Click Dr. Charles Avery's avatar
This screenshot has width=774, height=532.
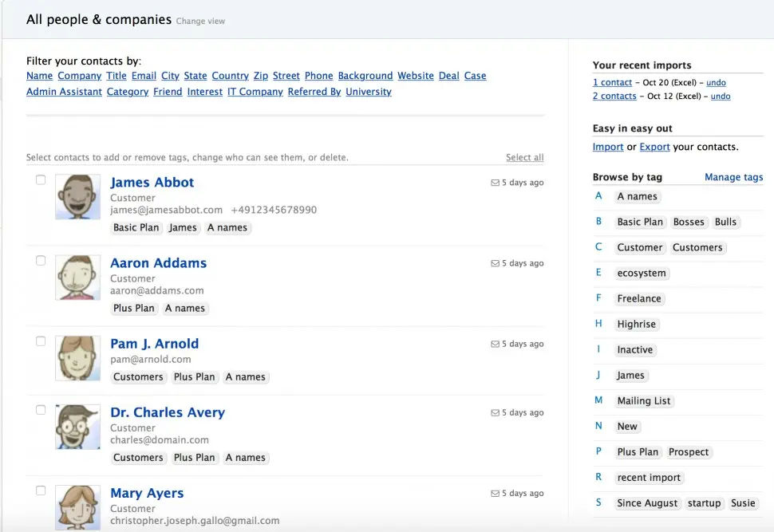click(77, 427)
